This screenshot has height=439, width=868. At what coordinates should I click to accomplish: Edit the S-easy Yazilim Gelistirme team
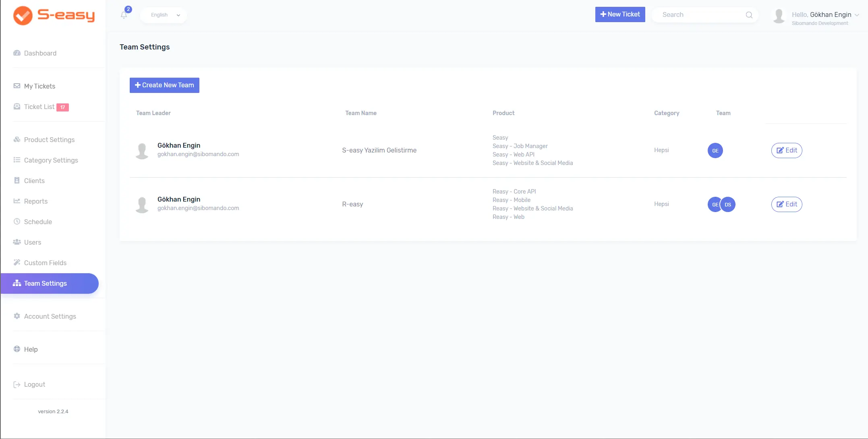click(x=787, y=150)
